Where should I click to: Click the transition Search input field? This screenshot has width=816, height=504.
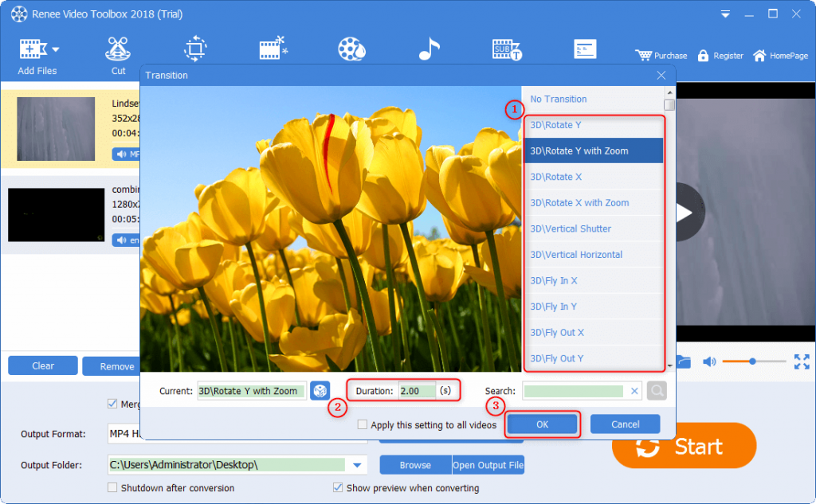(574, 391)
